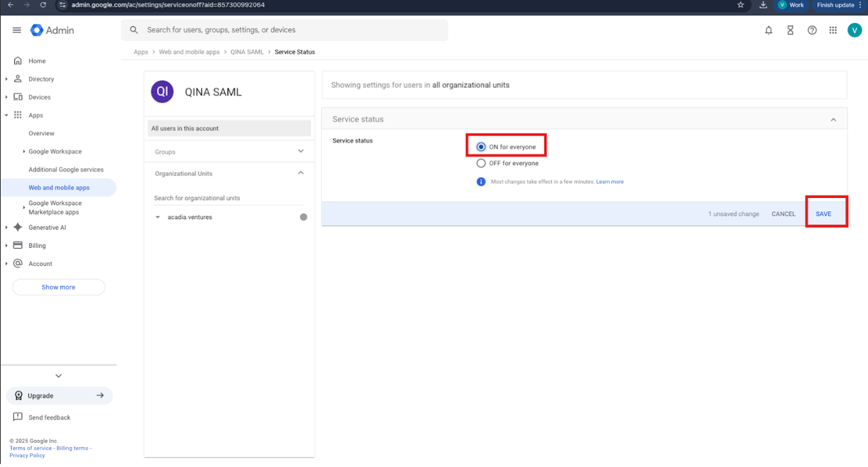Open the tasks hourglass icon

(790, 30)
